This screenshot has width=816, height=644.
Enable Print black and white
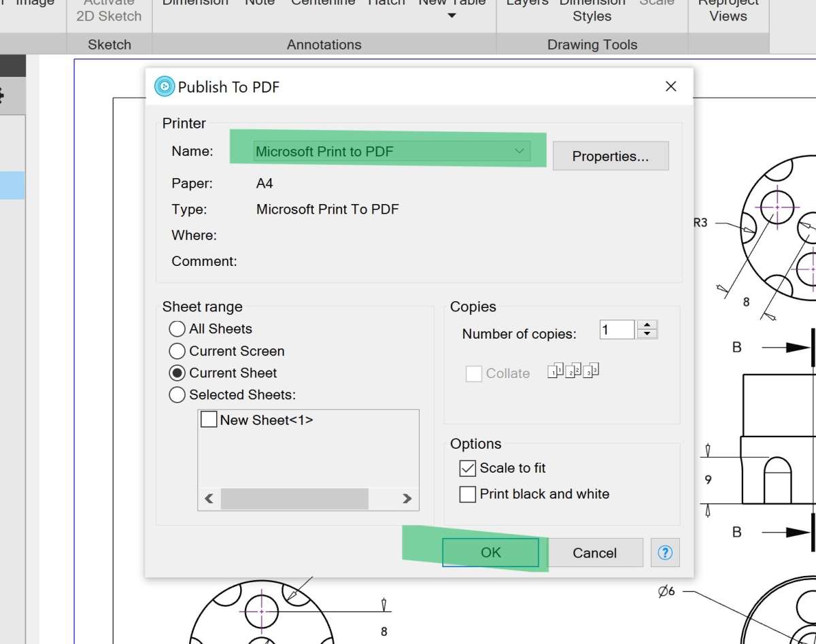pos(468,494)
